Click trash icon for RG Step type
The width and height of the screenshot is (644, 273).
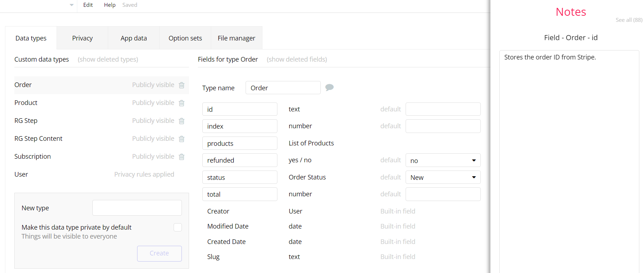(x=181, y=121)
